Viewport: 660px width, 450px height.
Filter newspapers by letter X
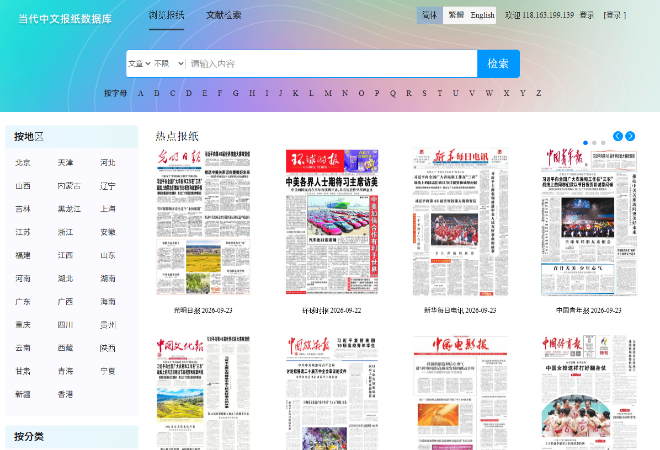[506, 93]
